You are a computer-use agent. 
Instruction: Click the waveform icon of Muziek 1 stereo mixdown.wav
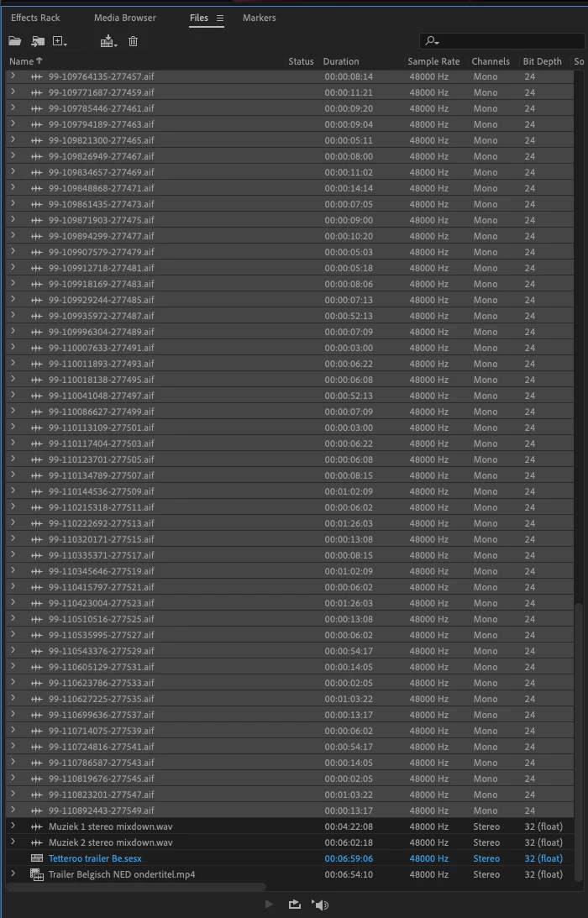pyautogui.click(x=37, y=826)
